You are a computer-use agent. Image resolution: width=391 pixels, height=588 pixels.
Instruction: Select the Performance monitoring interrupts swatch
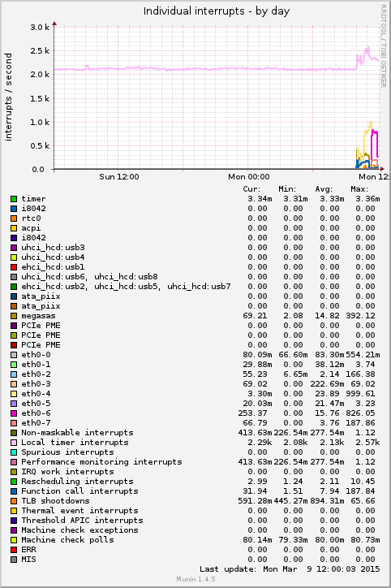pyautogui.click(x=14, y=462)
